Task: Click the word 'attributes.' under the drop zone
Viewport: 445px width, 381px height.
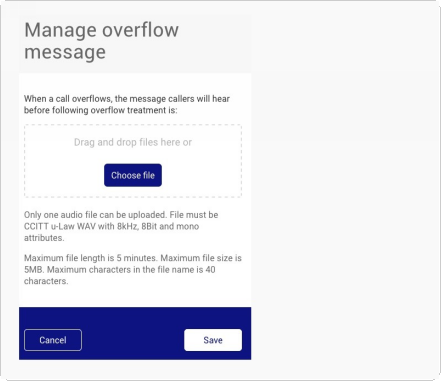Action: click(x=44, y=238)
